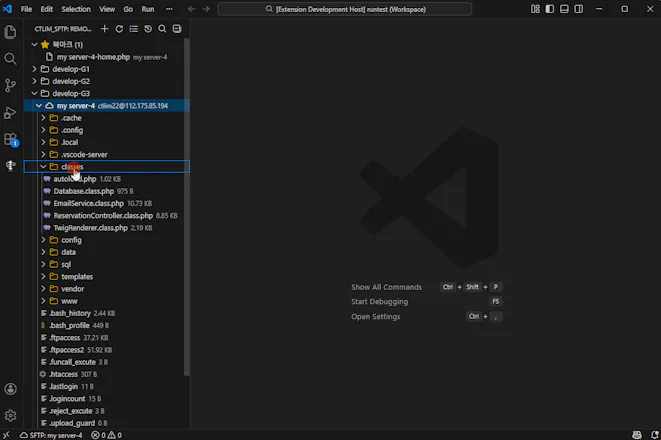Viewport: 661px width, 440px height.
Task: Expand the www folder
Action: coord(43,301)
